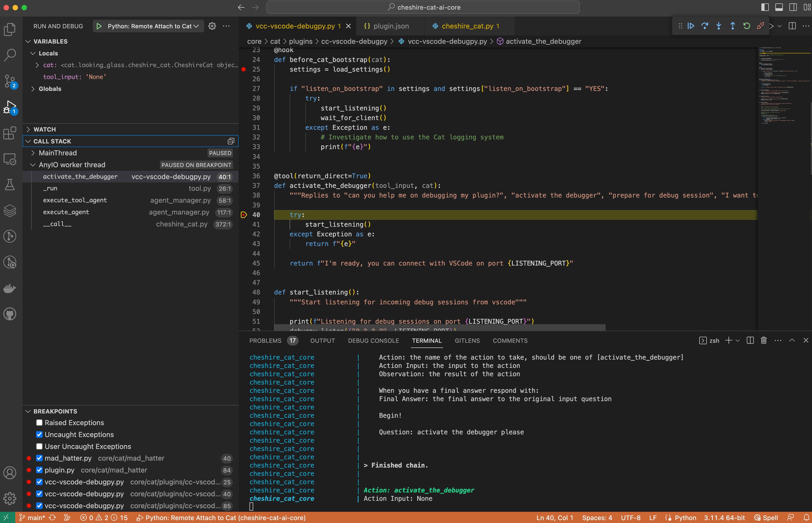Open the Testing flask icon in sidebar
Image resolution: width=812 pixels, height=523 pixels.
coord(10,185)
